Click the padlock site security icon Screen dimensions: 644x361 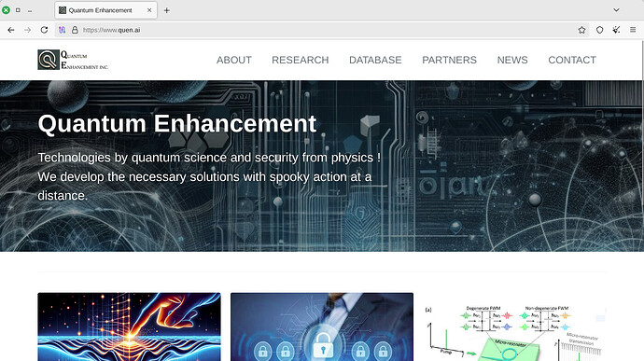click(x=75, y=30)
